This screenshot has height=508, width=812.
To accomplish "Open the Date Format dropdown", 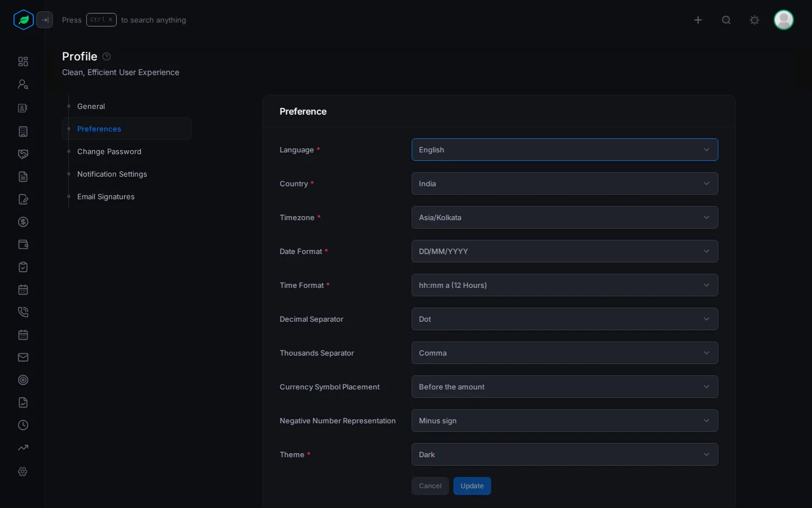I will pos(564,251).
